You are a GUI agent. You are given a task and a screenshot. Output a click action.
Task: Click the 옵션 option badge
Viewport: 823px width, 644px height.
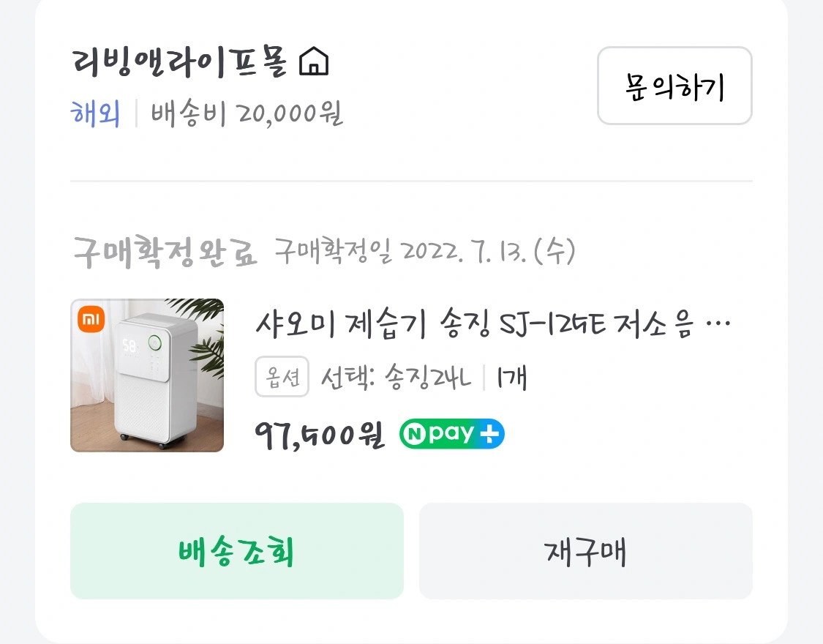coord(282,378)
